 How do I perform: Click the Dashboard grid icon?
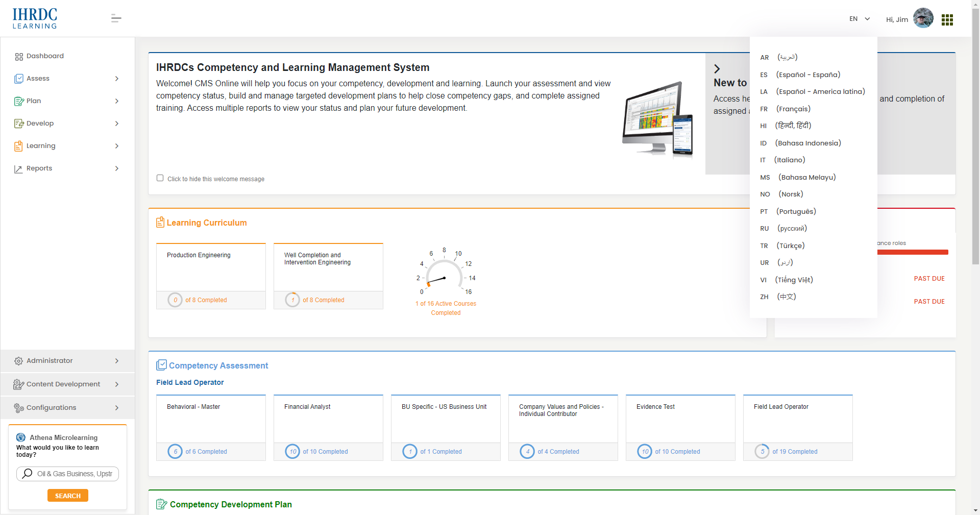point(19,56)
